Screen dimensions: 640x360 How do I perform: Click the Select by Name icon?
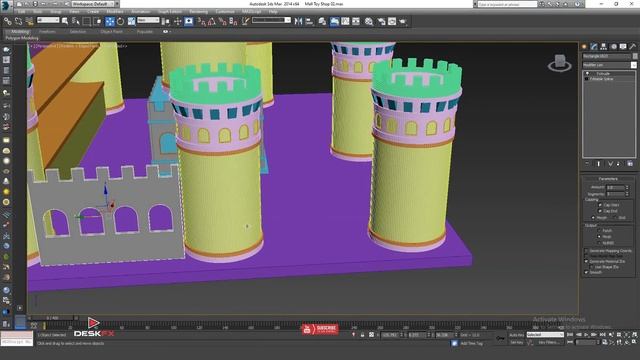click(x=76, y=21)
